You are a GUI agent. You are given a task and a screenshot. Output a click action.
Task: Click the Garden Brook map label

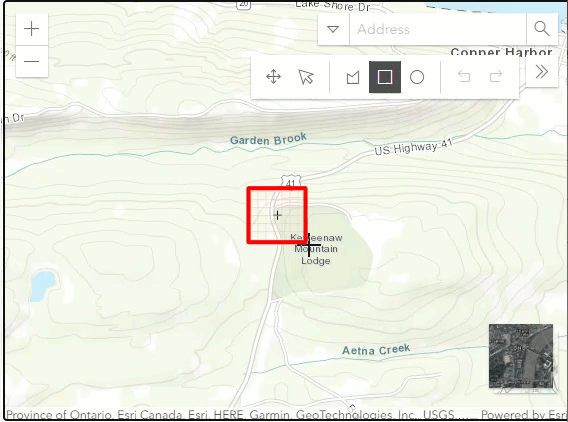[x=268, y=139]
